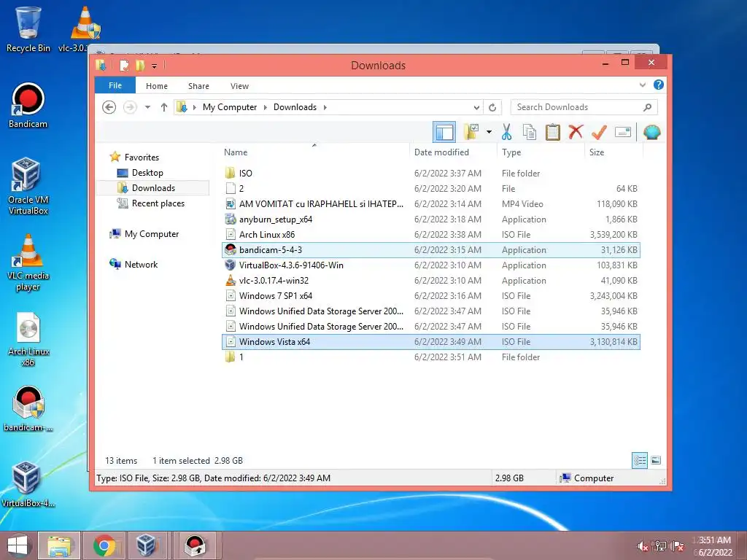
Task: Paste using the clipboard icon
Action: pyautogui.click(x=553, y=132)
